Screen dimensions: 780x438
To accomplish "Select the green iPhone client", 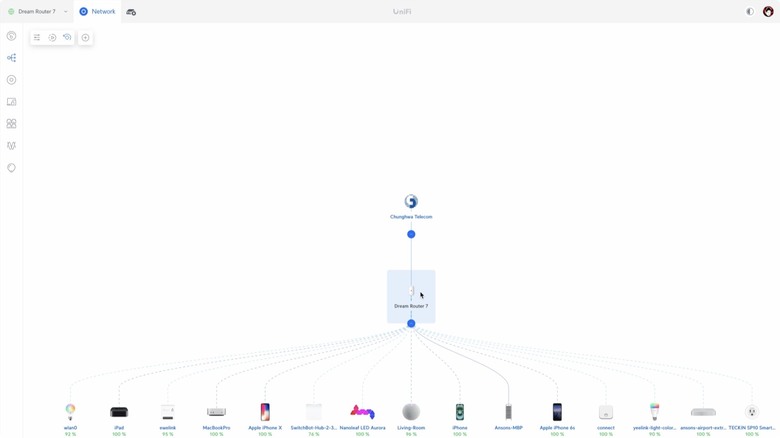I will pyautogui.click(x=460, y=412).
